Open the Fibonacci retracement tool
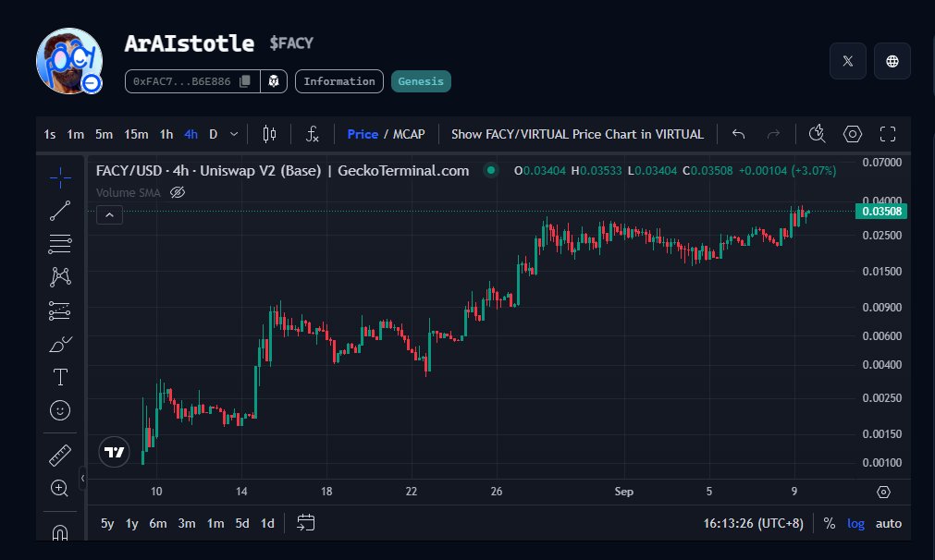The image size is (935, 560). click(59, 244)
